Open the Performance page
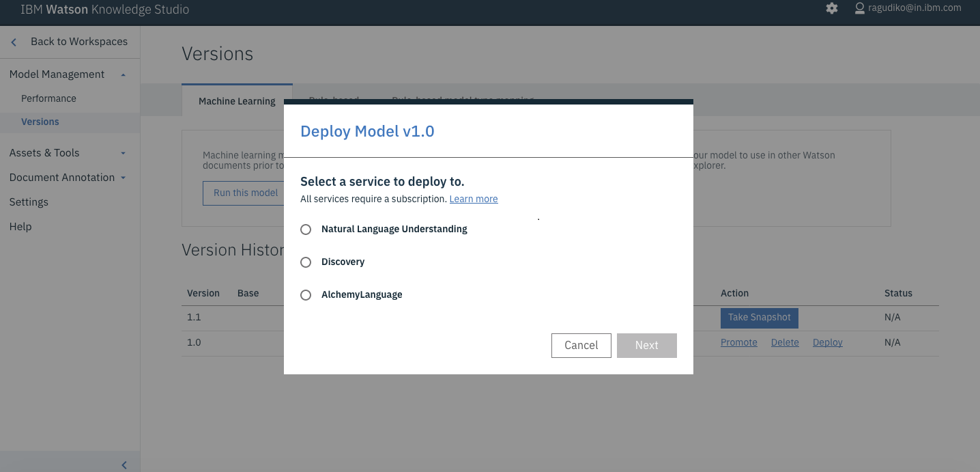Screen dimensions: 980x472 click(48, 98)
